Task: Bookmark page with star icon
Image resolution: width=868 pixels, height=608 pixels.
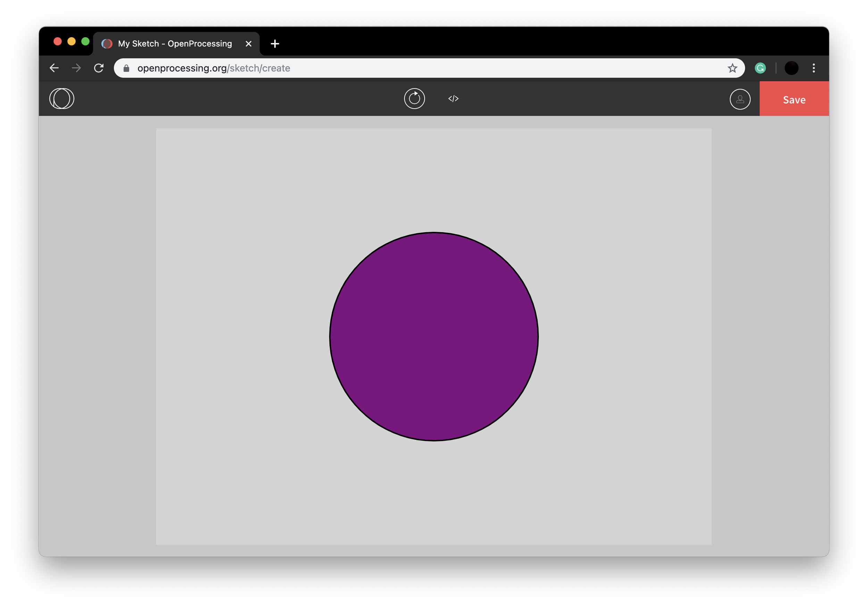Action: 732,68
